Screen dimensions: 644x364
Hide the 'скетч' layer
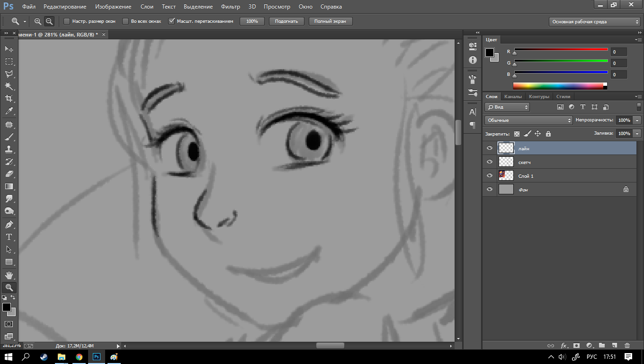coord(490,162)
